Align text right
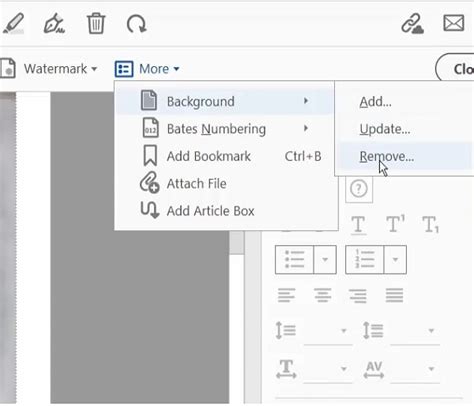 [358, 296]
